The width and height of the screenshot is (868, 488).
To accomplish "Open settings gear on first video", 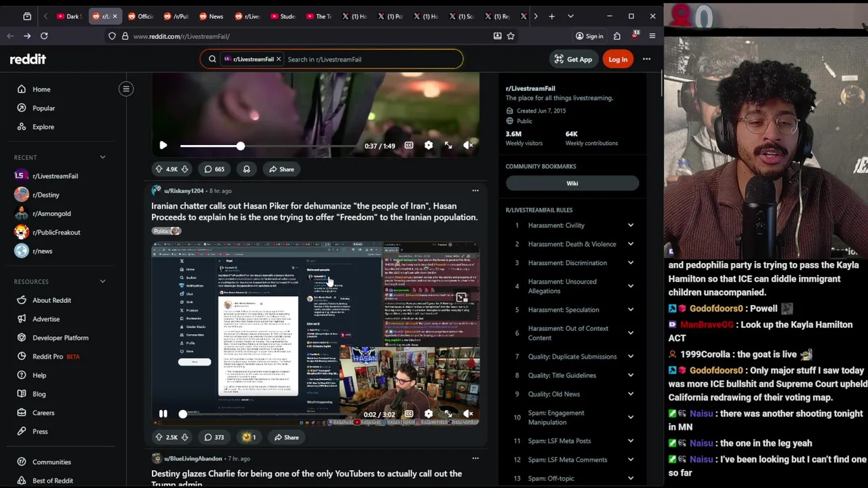I will pos(429,145).
